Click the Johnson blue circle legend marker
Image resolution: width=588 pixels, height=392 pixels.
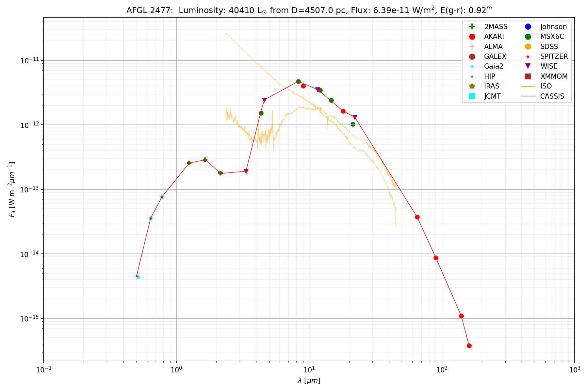click(x=528, y=27)
